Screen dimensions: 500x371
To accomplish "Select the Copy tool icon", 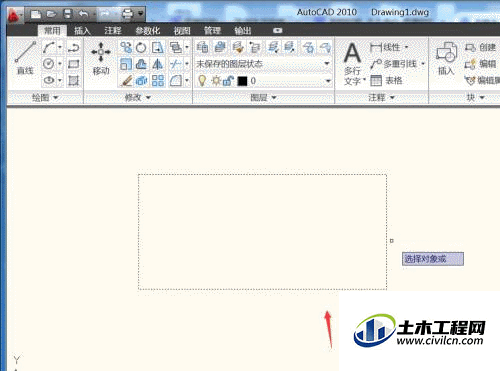I will (126, 48).
